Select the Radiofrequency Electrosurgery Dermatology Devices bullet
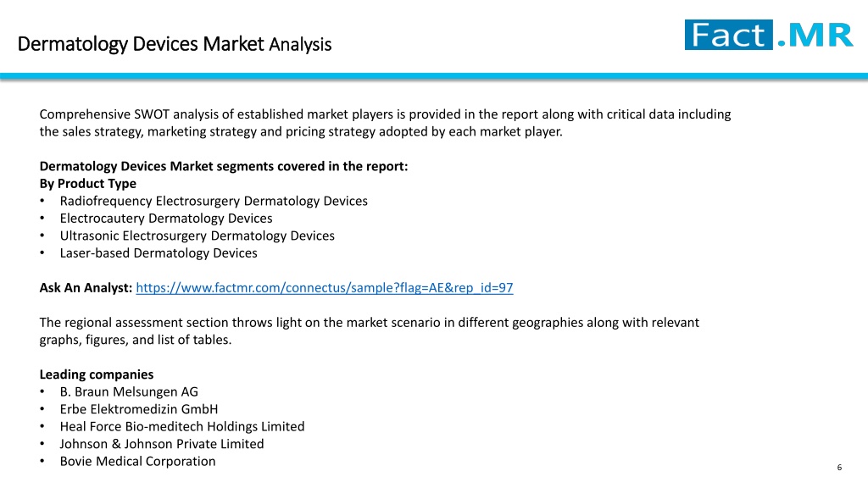The image size is (868, 488). [214, 201]
